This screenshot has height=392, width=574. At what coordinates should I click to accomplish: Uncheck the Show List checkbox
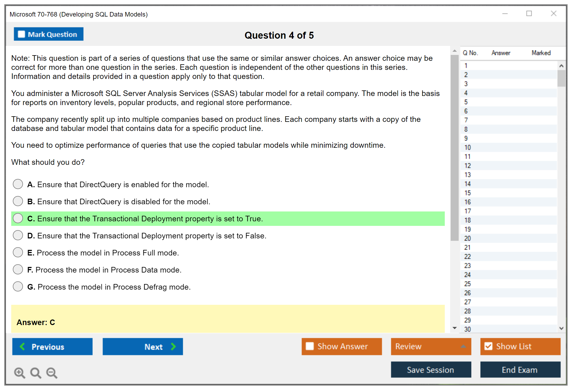click(x=488, y=346)
